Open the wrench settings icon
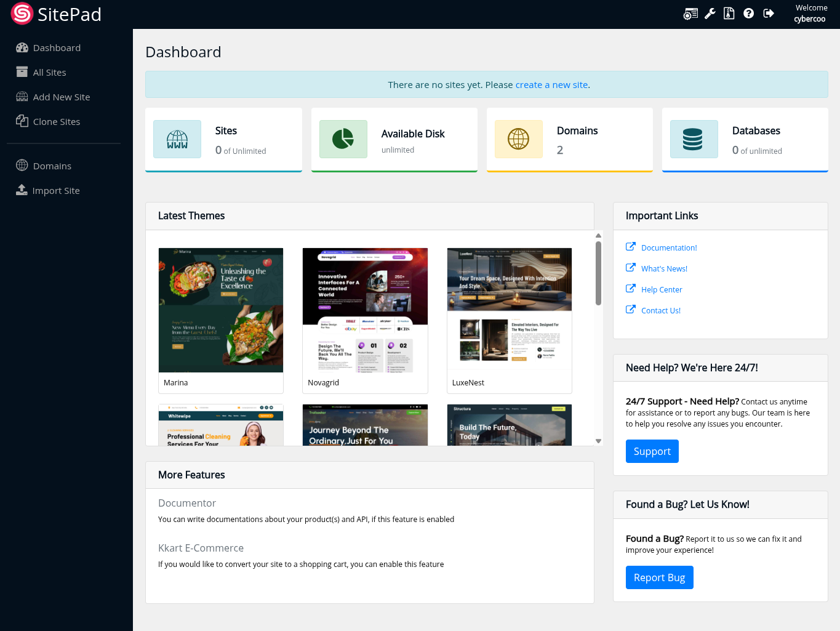Viewport: 840px width, 631px height. pos(710,14)
